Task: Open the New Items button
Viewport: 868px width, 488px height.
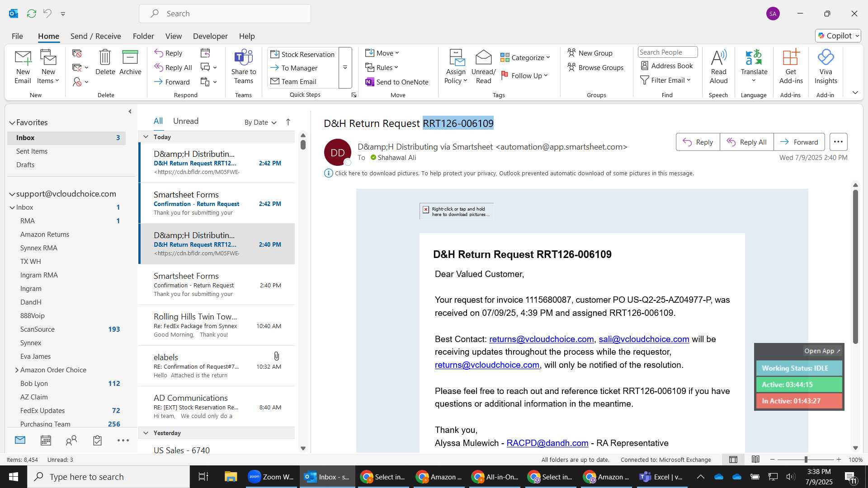Action: click(48, 67)
